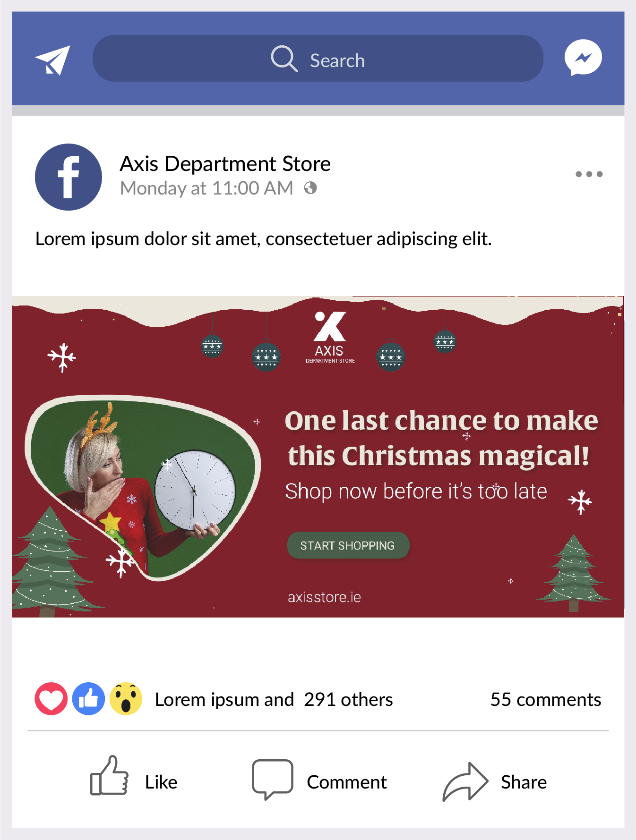Screen dimensions: 636x840
Task: Click the wow emoji reaction icon
Action: click(x=126, y=699)
